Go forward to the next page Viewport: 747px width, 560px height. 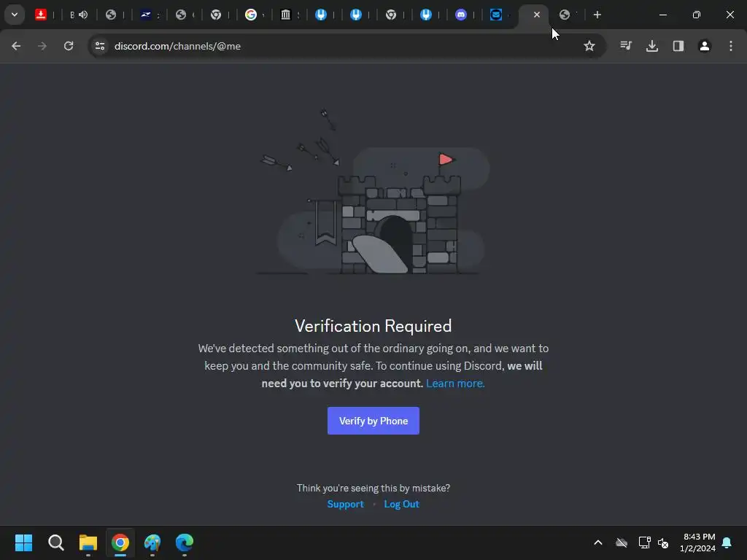[42, 46]
